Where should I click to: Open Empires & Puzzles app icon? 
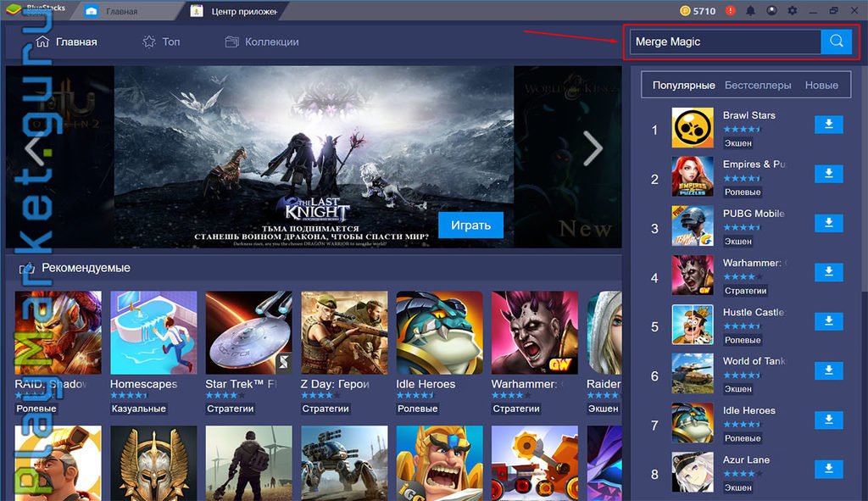693,176
